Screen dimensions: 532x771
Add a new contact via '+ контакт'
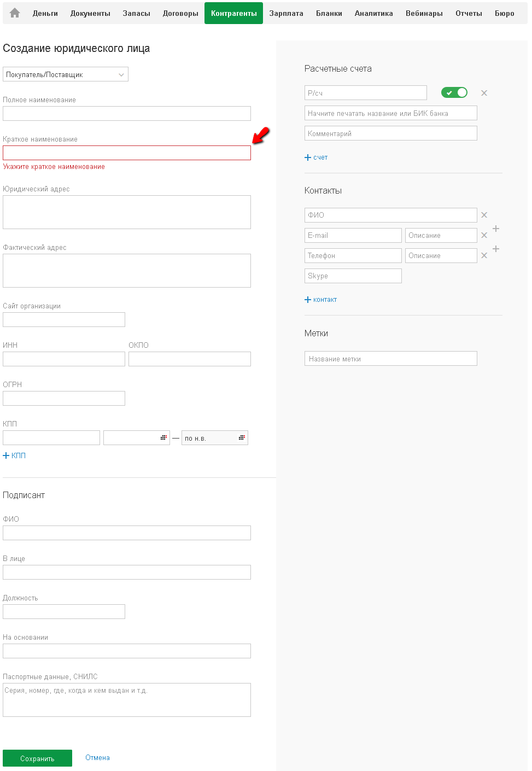coord(321,300)
